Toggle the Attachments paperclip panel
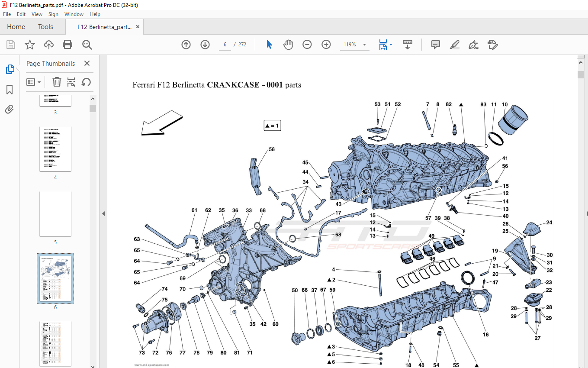This screenshot has height=368, width=588. 10,109
